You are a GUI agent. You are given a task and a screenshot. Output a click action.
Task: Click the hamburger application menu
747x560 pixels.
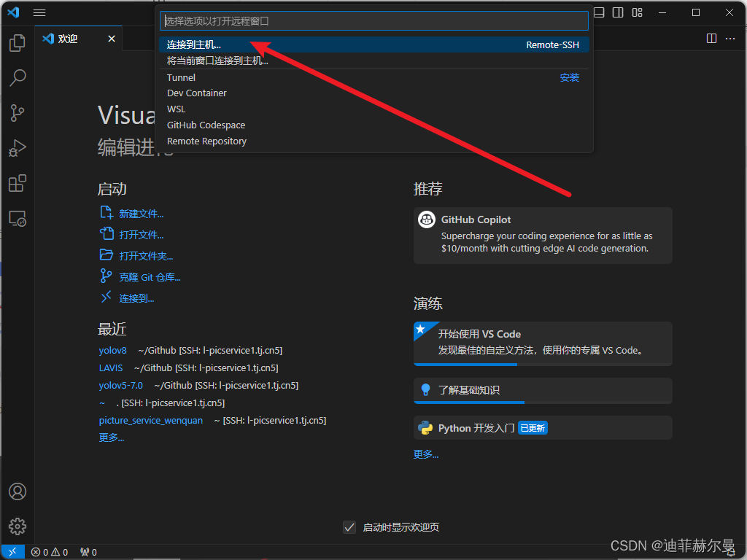coord(39,13)
